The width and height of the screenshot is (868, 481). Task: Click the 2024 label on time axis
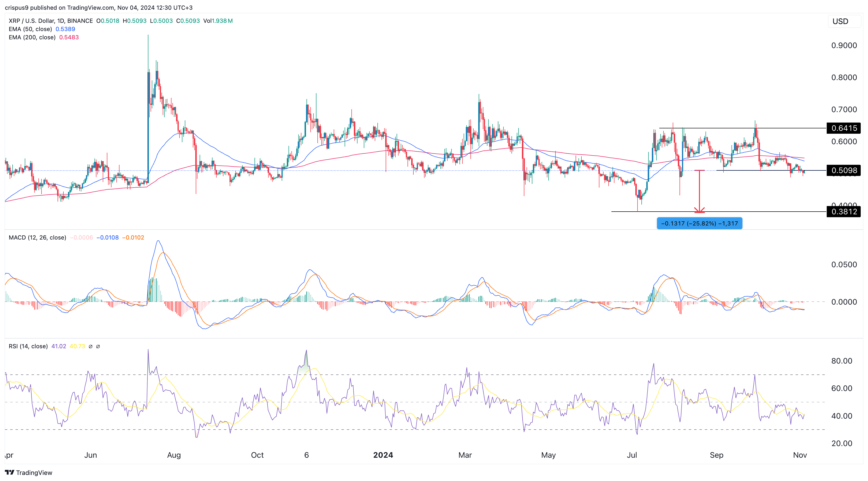pyautogui.click(x=383, y=455)
